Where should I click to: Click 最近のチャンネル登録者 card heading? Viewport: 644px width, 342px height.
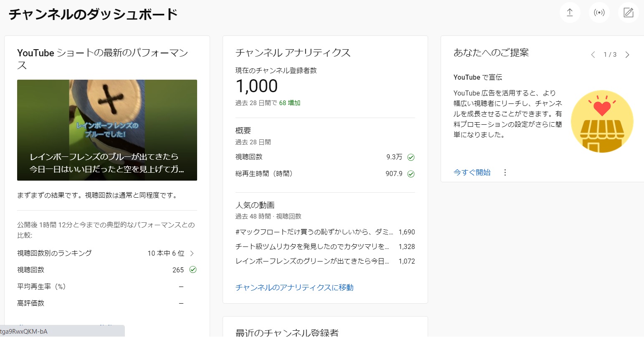click(x=287, y=332)
